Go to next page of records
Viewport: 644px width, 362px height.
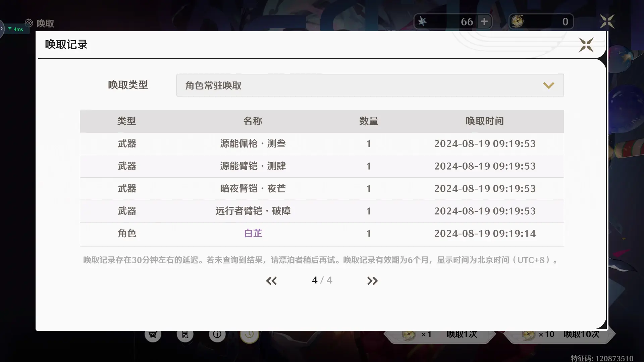point(372,281)
